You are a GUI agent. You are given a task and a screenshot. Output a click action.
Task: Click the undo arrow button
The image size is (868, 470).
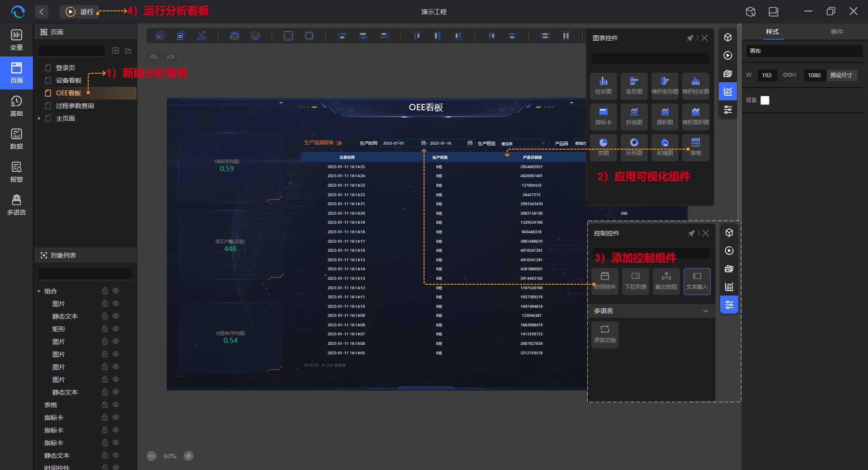154,56
